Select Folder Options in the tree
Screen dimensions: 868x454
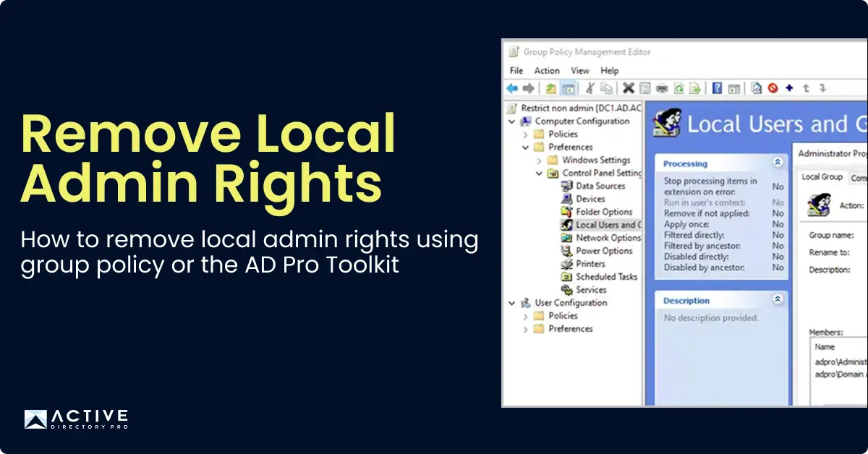[x=597, y=212]
